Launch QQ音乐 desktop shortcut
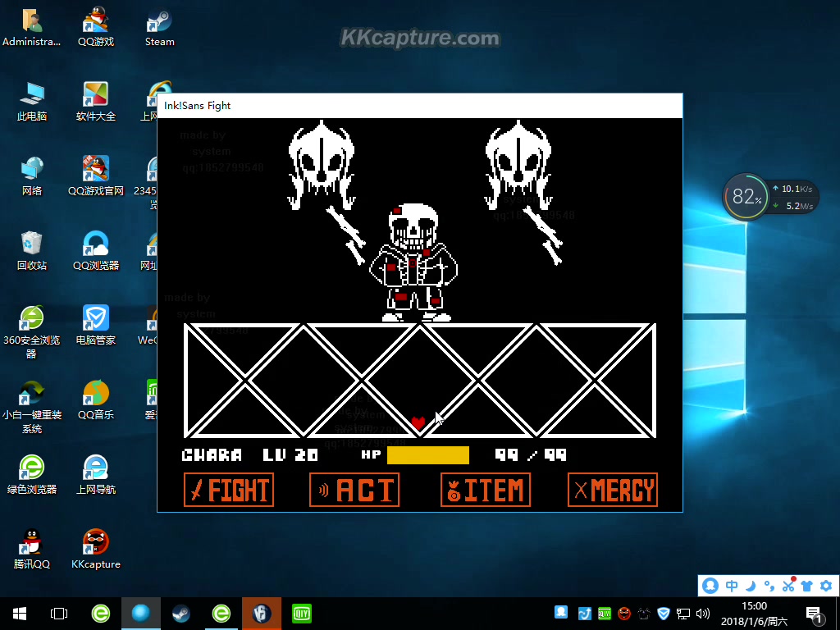 click(x=96, y=399)
